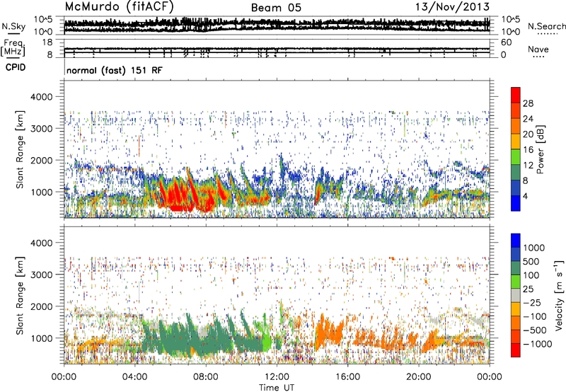Screen dimensions: 566x392
Task: Click the 'N.Search' legend label
Action: click(546, 26)
